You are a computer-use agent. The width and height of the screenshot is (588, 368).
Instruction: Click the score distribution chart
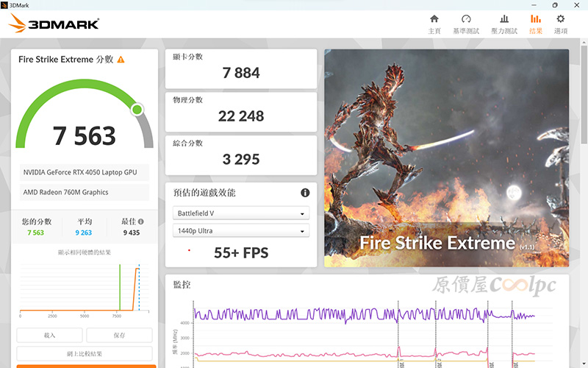click(x=85, y=290)
